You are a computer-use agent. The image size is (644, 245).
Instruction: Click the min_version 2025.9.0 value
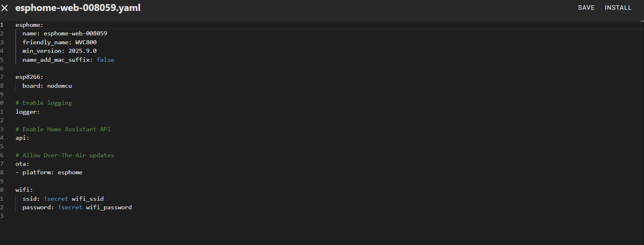(x=83, y=51)
